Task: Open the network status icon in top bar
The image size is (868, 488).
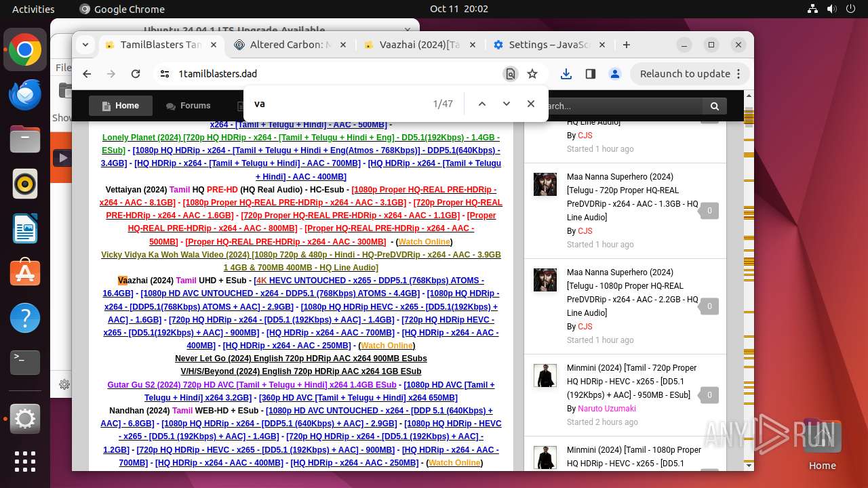Action: (813, 9)
